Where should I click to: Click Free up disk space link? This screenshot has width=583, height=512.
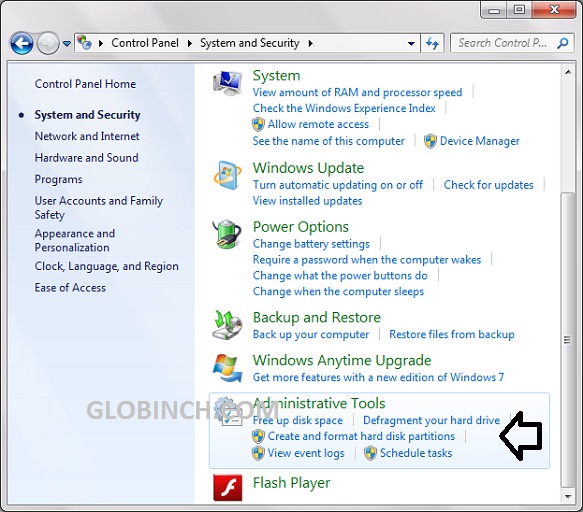click(x=297, y=420)
